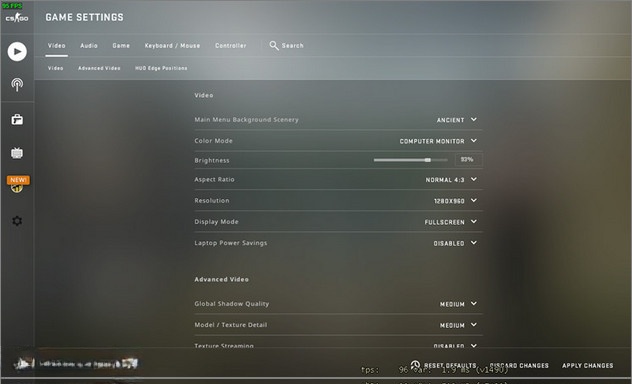Open the Game settings tab
The width and height of the screenshot is (632, 384).
click(x=121, y=46)
